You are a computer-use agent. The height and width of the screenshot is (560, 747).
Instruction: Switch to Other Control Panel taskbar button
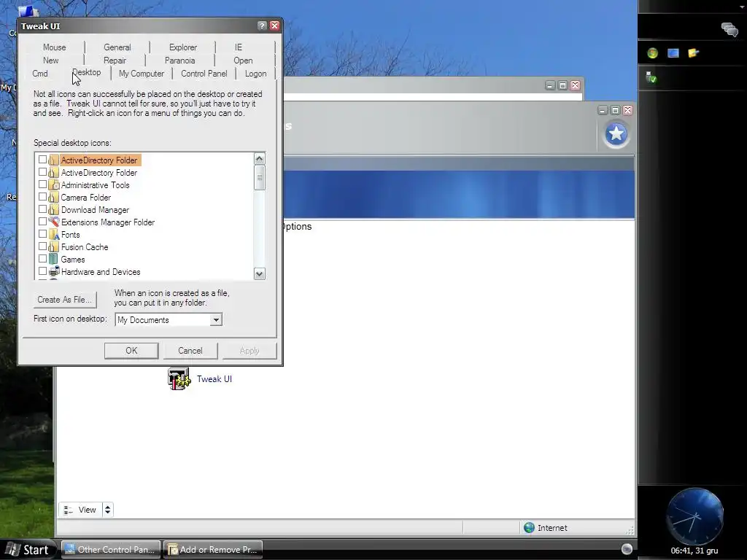tap(111, 550)
